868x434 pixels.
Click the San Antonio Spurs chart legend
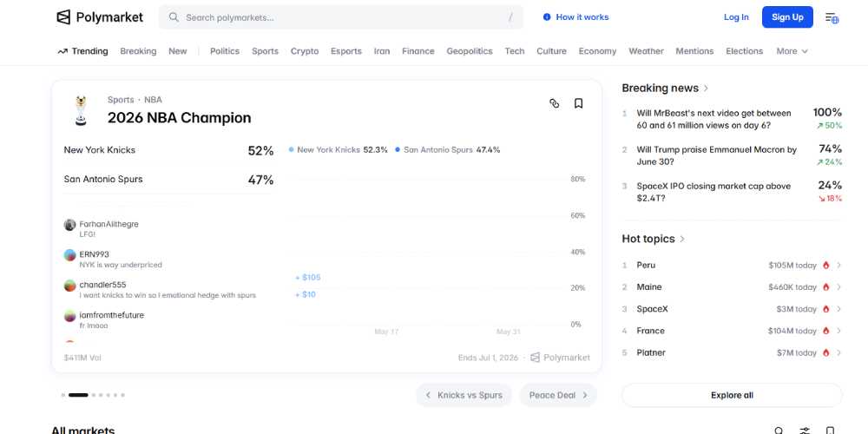point(447,149)
